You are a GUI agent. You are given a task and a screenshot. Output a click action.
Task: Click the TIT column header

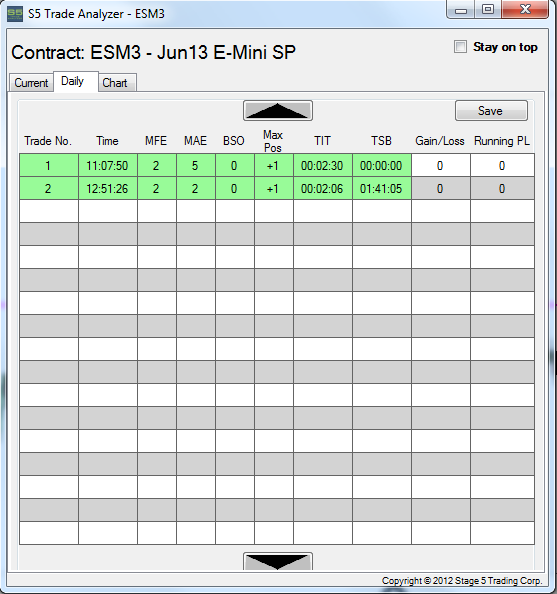click(x=322, y=141)
